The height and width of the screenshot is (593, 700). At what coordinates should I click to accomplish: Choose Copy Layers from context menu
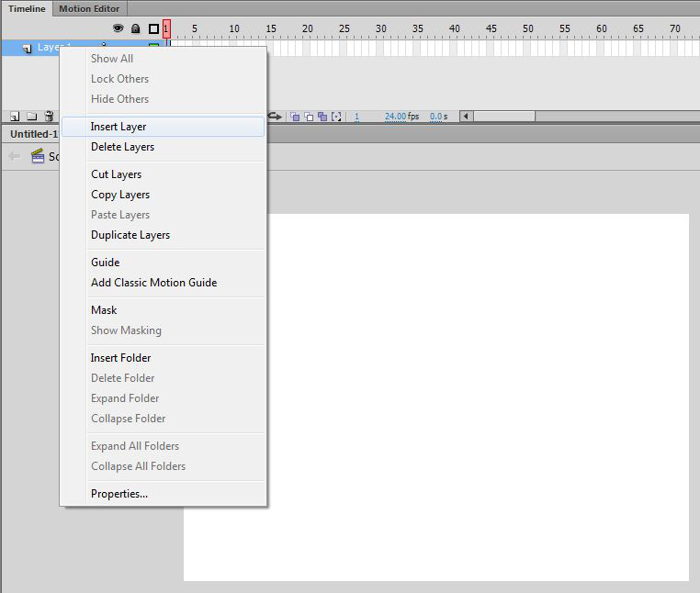coord(163,195)
